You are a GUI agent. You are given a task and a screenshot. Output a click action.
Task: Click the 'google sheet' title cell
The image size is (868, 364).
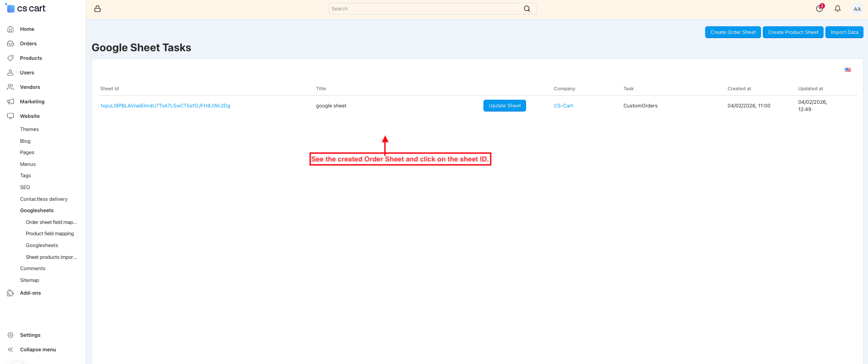[331, 106]
